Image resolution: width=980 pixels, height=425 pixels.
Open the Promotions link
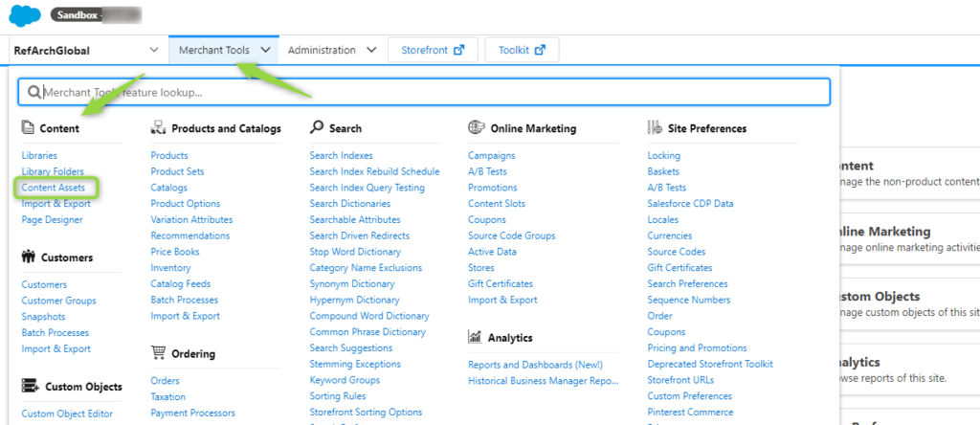coord(493,188)
